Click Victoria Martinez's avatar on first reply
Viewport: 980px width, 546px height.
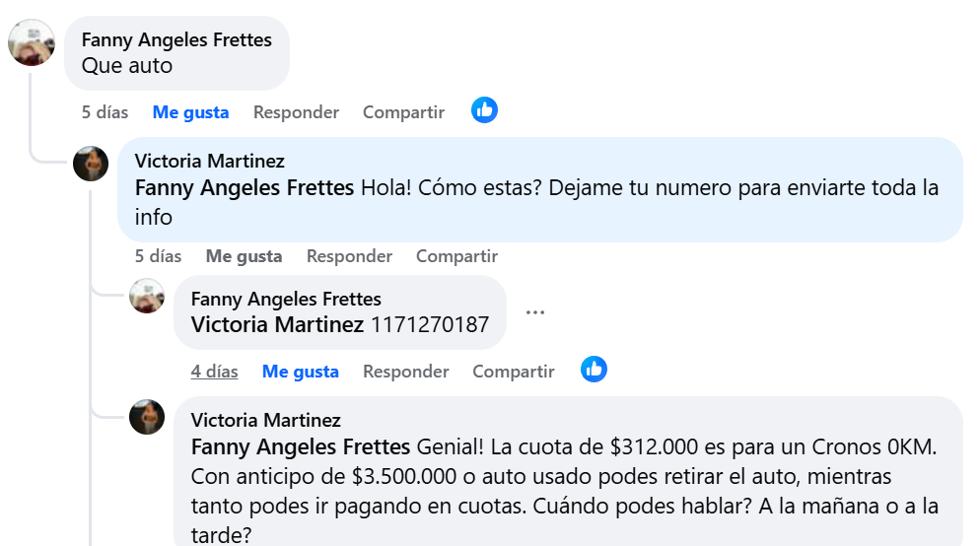[x=91, y=163]
